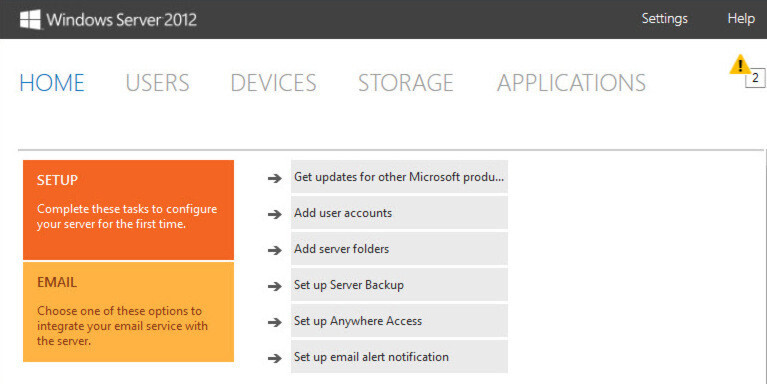Click the Windows Server 2012 title text
767x384 pixels.
121,20
